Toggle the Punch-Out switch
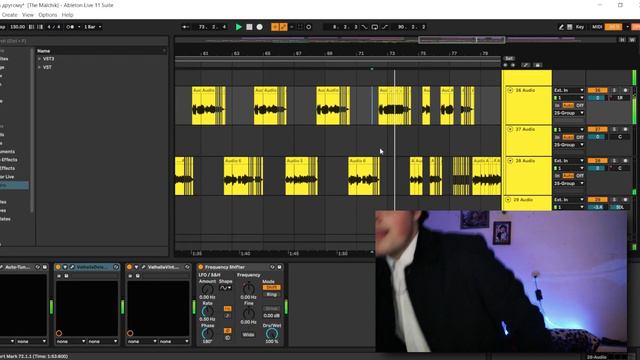The image size is (640, 360). [x=385, y=27]
